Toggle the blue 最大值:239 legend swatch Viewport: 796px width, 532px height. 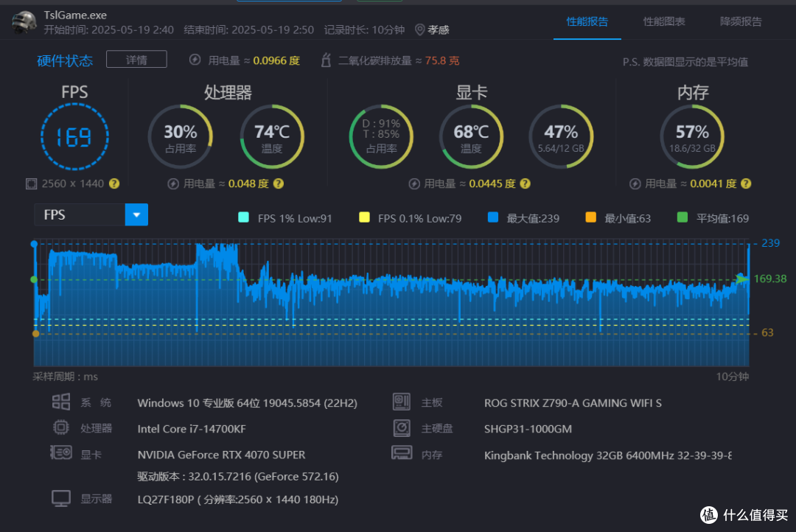click(x=492, y=218)
